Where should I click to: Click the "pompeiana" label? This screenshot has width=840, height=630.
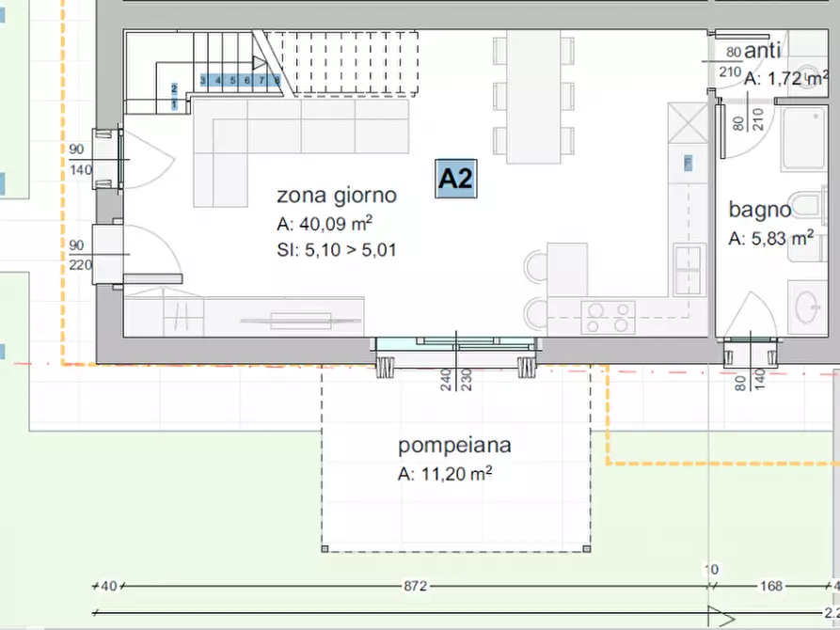pyautogui.click(x=454, y=445)
